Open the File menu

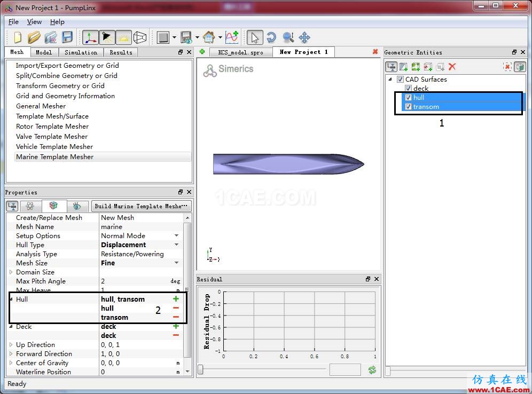click(13, 22)
